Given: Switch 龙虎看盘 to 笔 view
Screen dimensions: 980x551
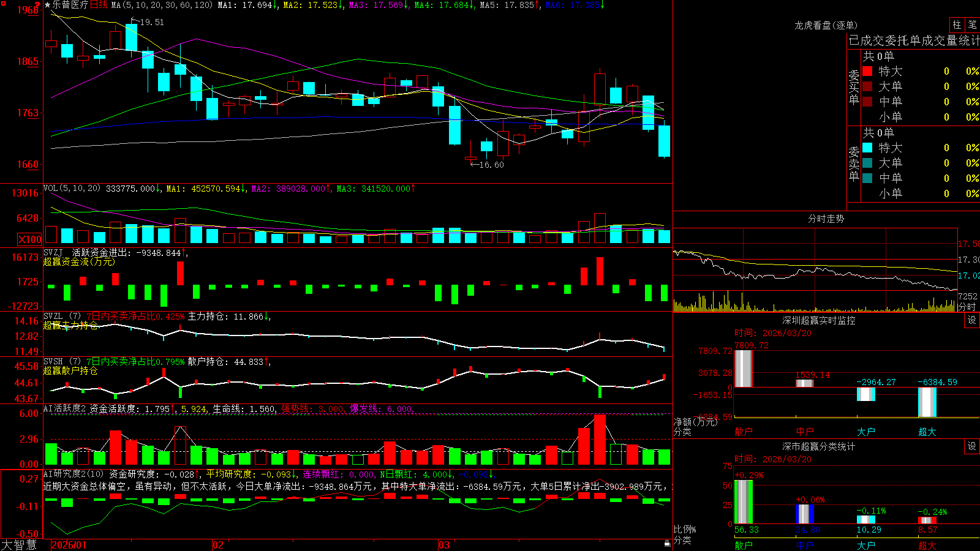Looking at the screenshot, I should click(973, 25).
